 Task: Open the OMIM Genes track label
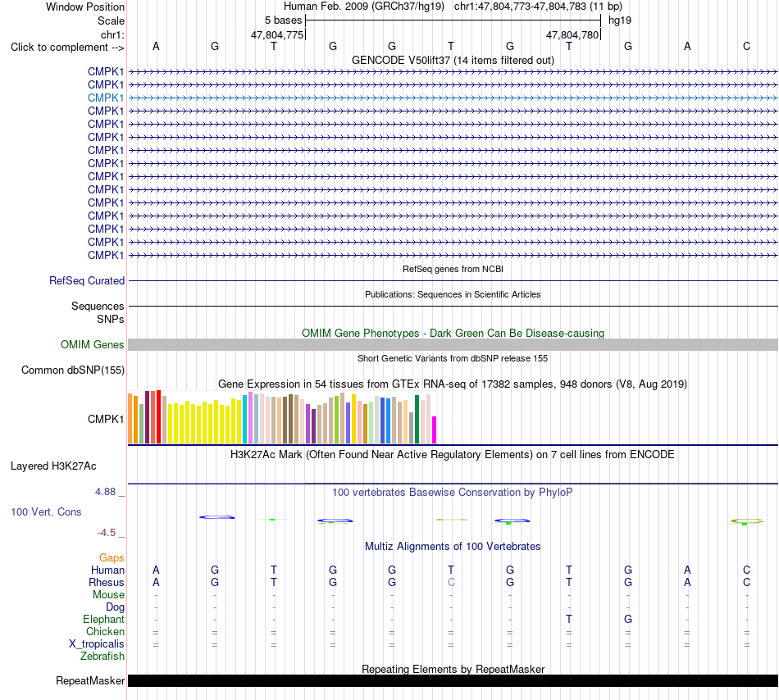pos(93,344)
